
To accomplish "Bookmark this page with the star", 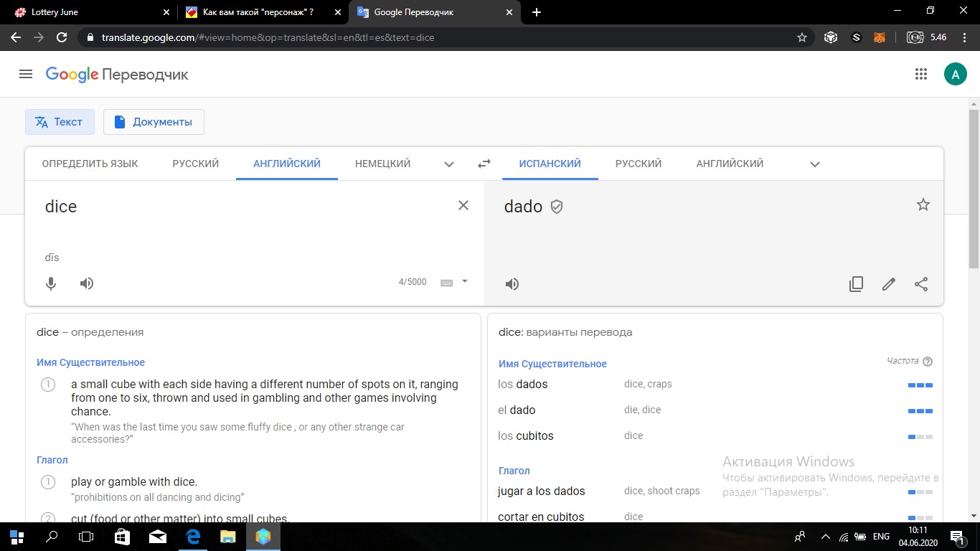I will point(802,37).
